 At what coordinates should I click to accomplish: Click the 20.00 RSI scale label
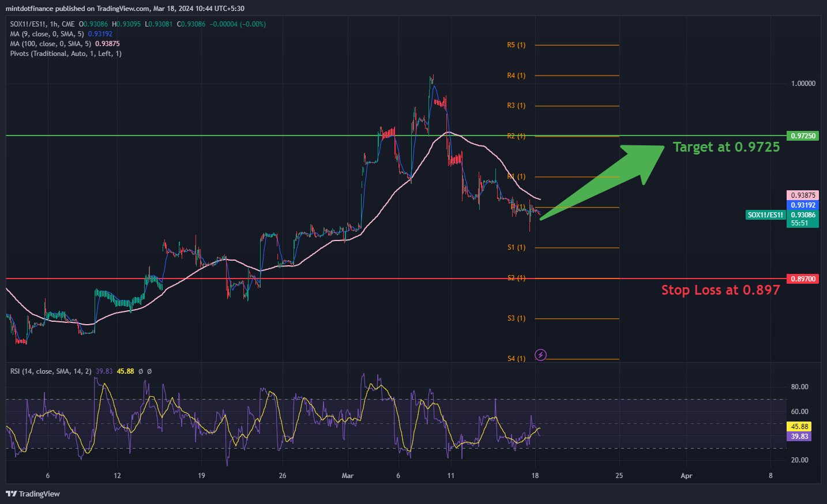[799, 460]
